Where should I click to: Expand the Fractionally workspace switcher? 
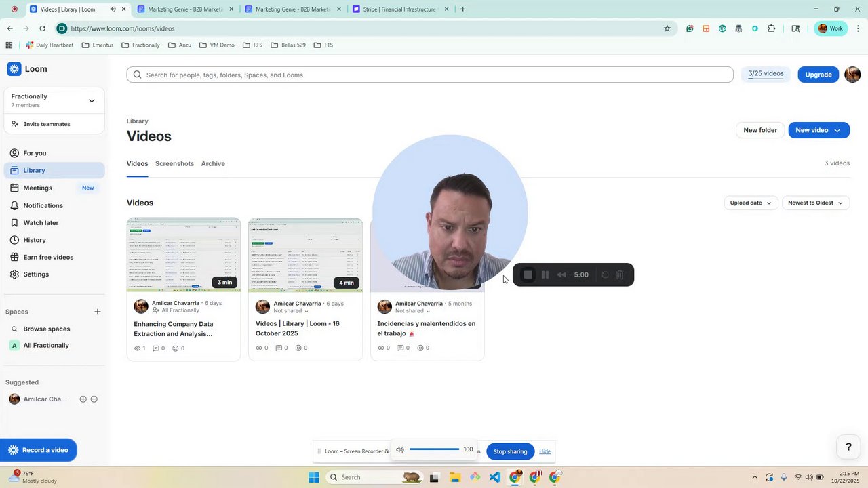point(54,100)
